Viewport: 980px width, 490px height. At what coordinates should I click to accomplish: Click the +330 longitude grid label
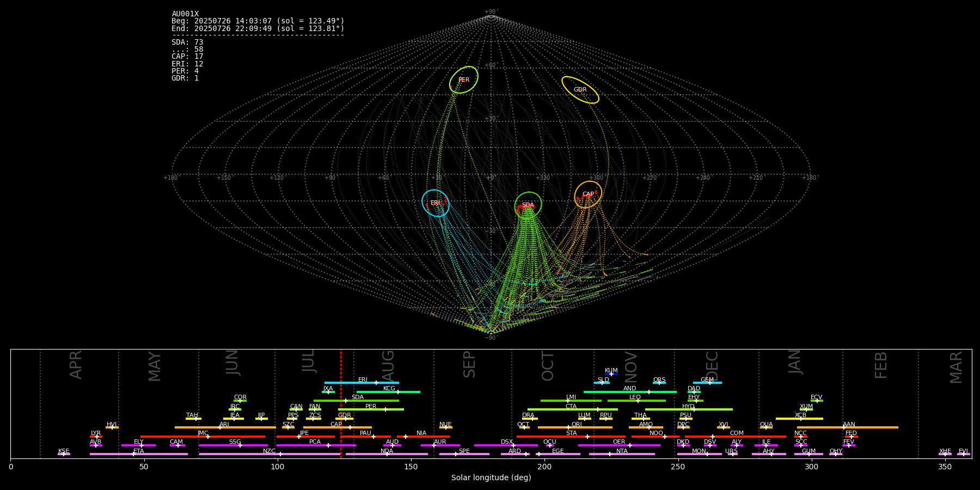tap(543, 178)
